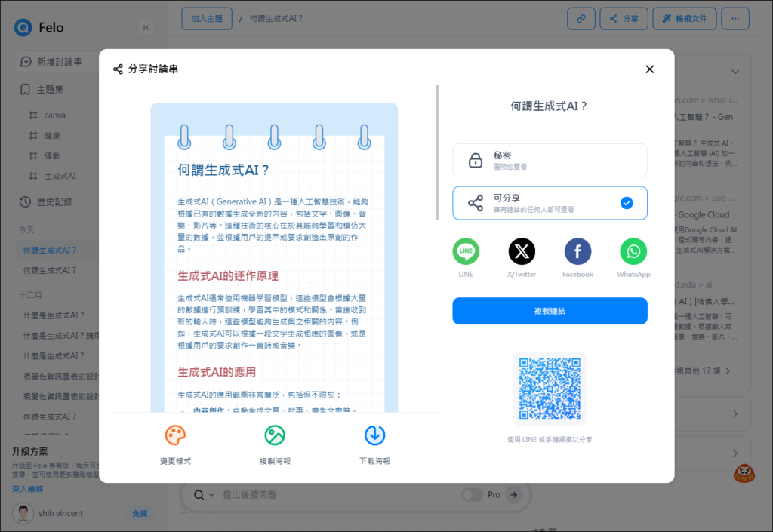Click 下載海報 download poster icon

(374, 435)
